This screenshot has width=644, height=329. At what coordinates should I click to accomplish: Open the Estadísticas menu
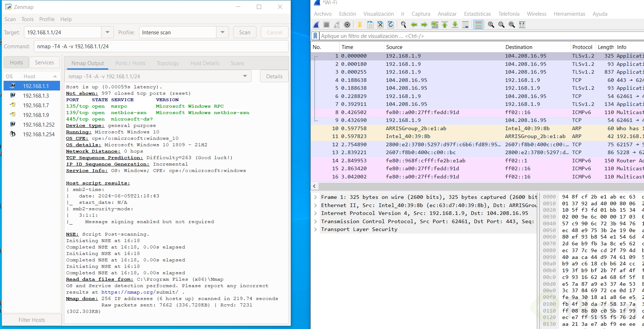click(x=477, y=14)
